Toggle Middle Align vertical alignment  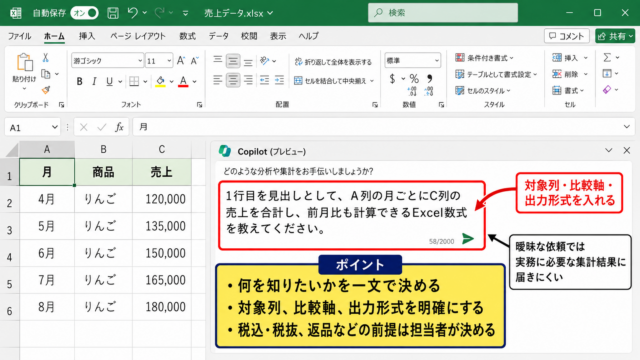click(233, 61)
